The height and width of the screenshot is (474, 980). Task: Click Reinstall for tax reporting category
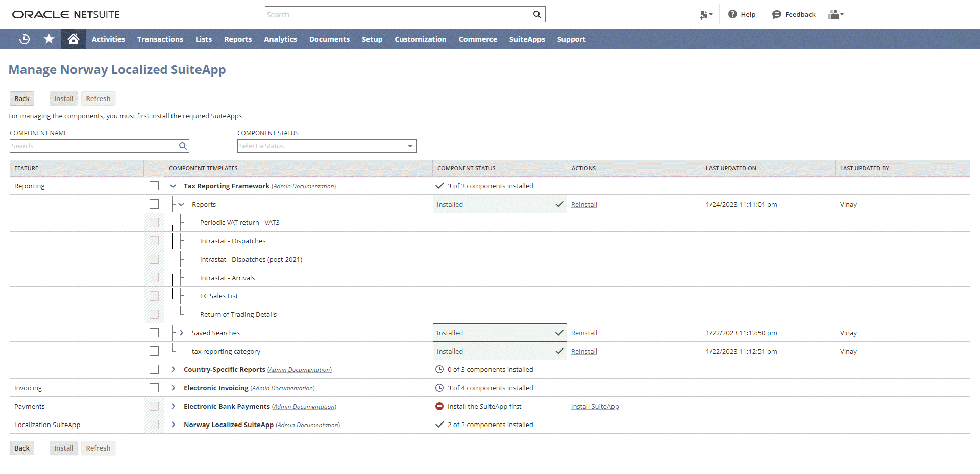(x=584, y=351)
